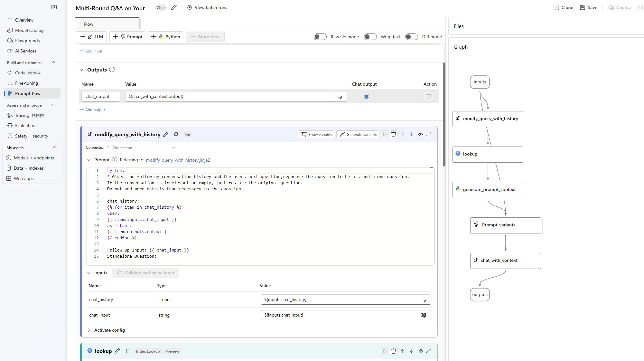Open modify_query_with_history.jinja2 link

pyautogui.click(x=178, y=160)
